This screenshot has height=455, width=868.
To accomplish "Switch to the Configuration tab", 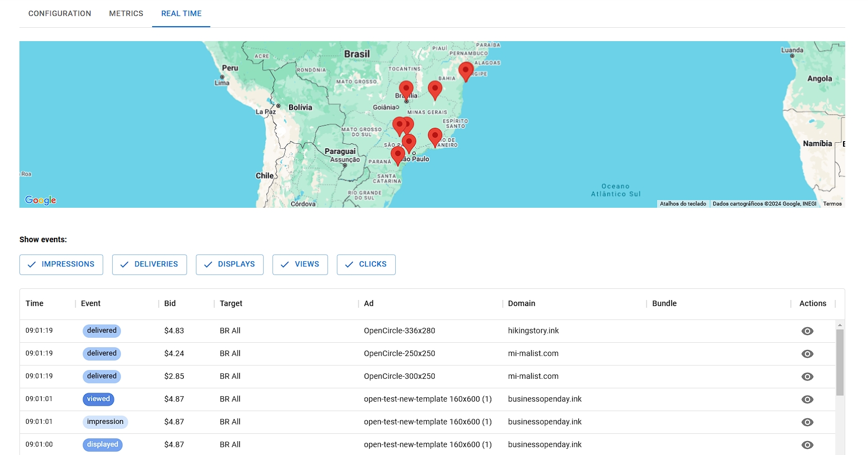I will 60,13.
